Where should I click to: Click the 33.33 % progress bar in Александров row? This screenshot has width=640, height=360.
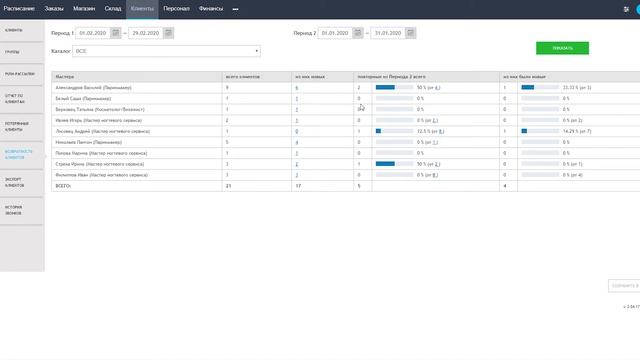click(540, 87)
